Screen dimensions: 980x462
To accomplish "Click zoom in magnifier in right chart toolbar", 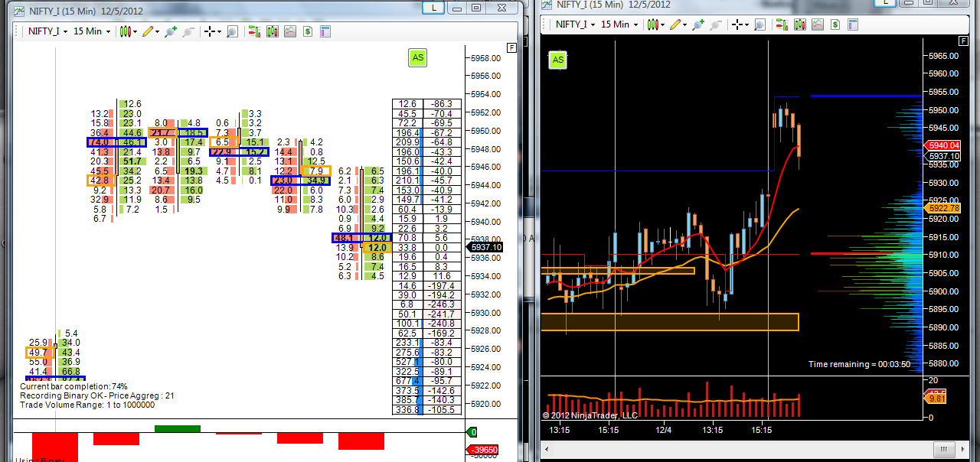I will pos(697,24).
